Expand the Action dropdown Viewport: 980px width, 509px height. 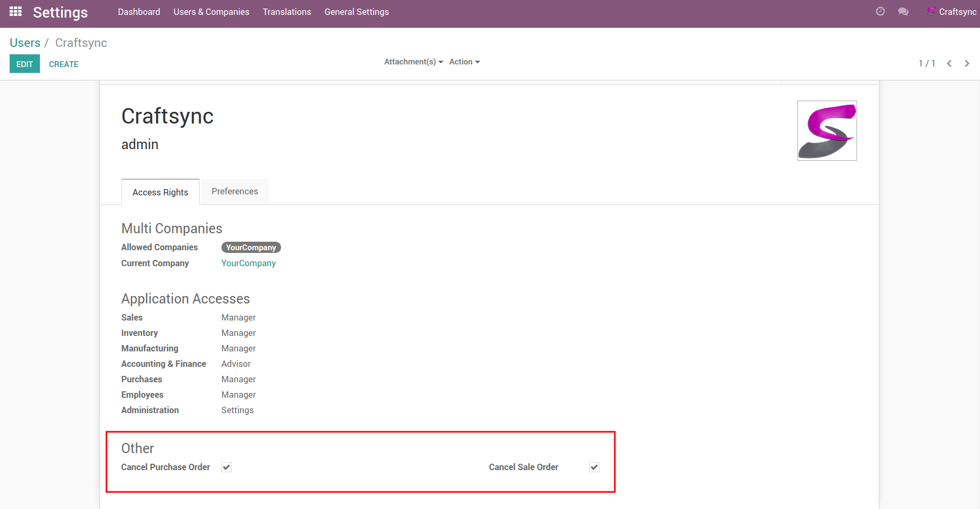[464, 62]
